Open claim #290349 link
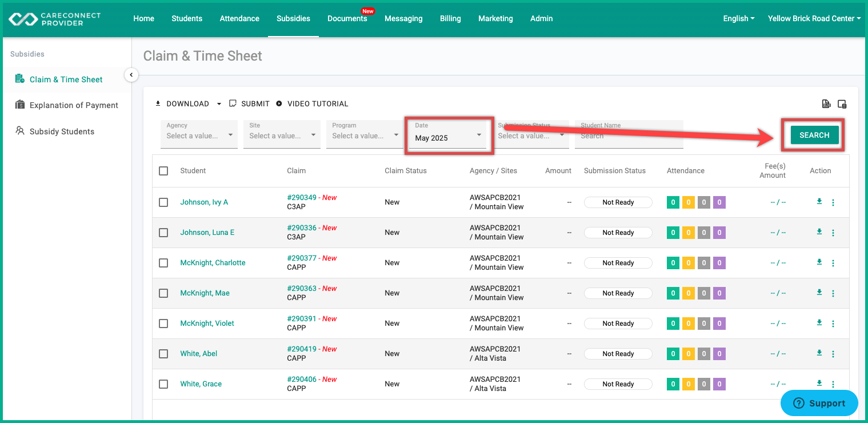This screenshot has width=868, height=423. click(302, 198)
